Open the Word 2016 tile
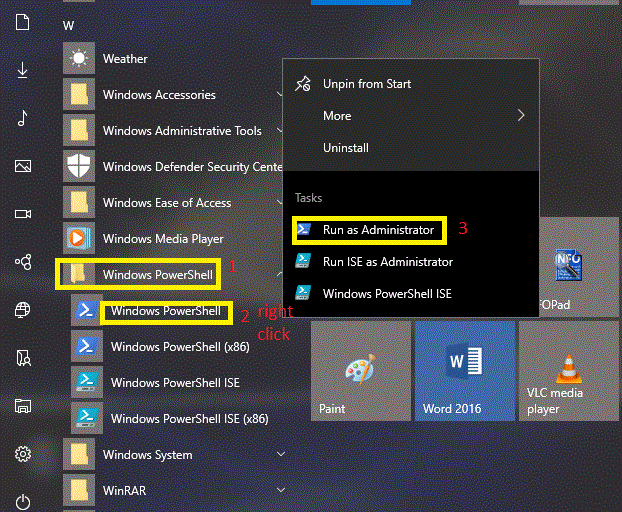The width and height of the screenshot is (622, 512). (x=465, y=371)
